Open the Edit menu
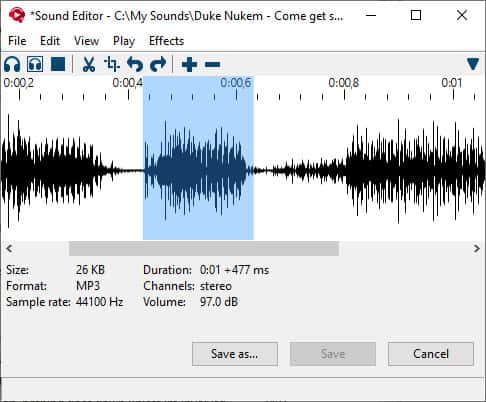The height and width of the screenshot is (402, 486). [x=50, y=41]
